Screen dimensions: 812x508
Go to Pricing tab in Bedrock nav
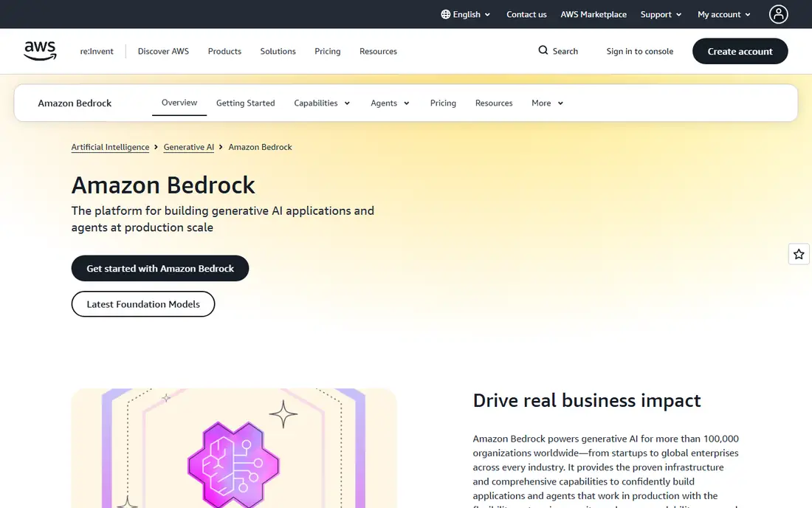(x=444, y=103)
